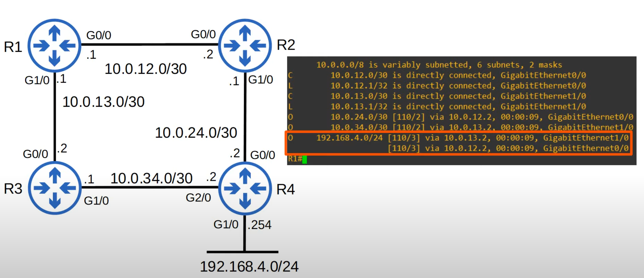The image size is (644, 278).
Task: Click the 10.0.24.0/30 network label
Action: [196, 133]
